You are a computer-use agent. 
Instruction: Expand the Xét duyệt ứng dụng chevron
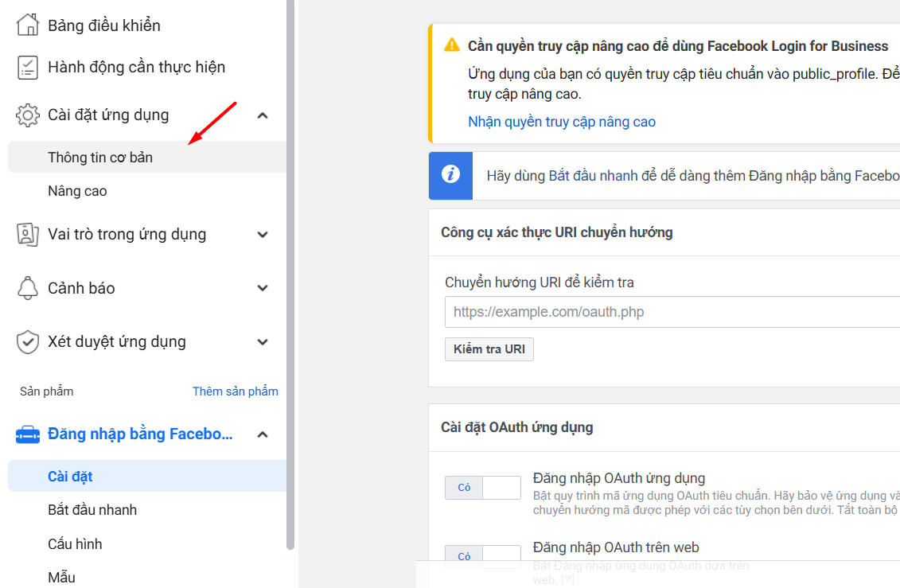point(263,342)
